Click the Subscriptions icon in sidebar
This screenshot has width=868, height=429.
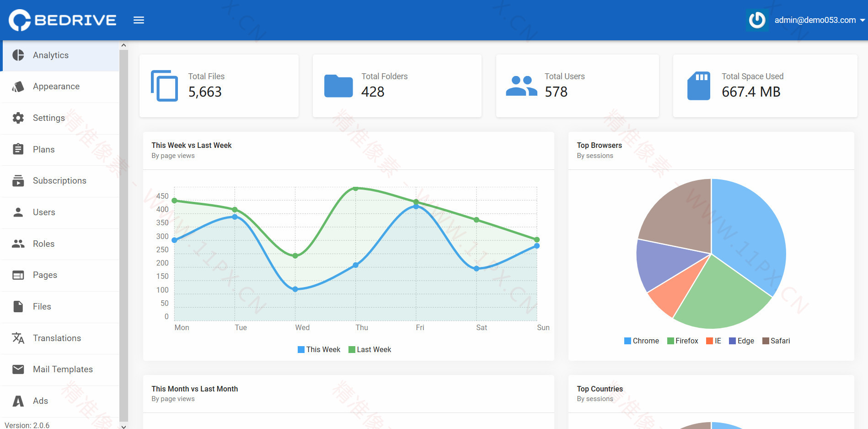tap(18, 181)
